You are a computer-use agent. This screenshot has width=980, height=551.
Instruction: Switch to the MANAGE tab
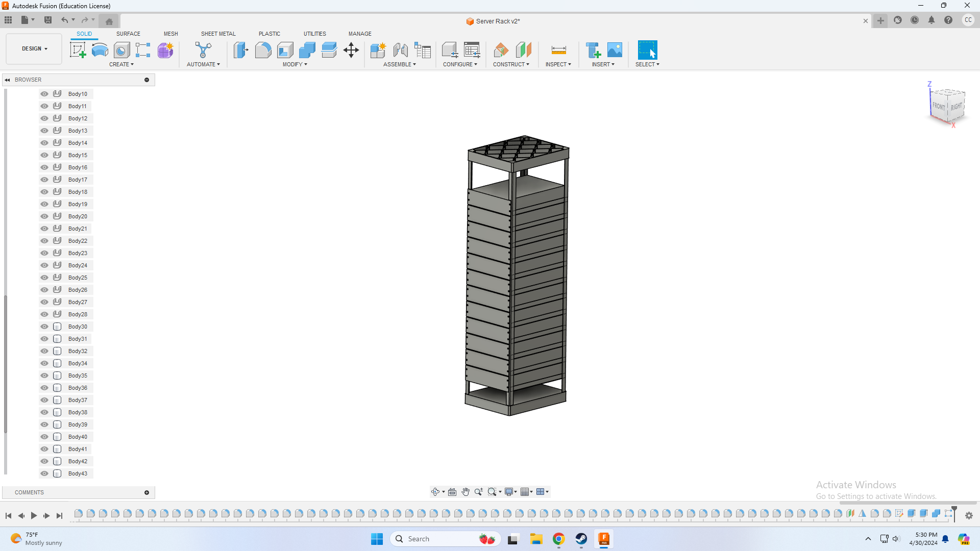(360, 34)
